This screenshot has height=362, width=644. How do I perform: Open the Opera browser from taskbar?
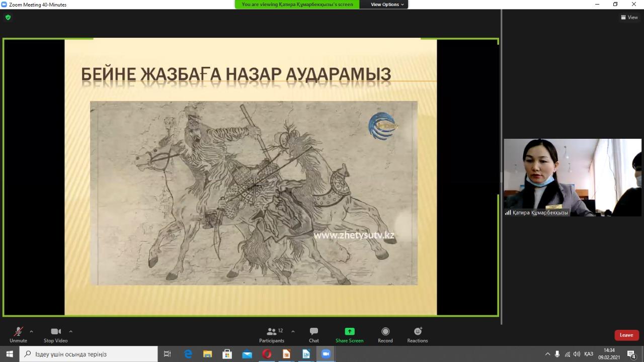(x=267, y=354)
